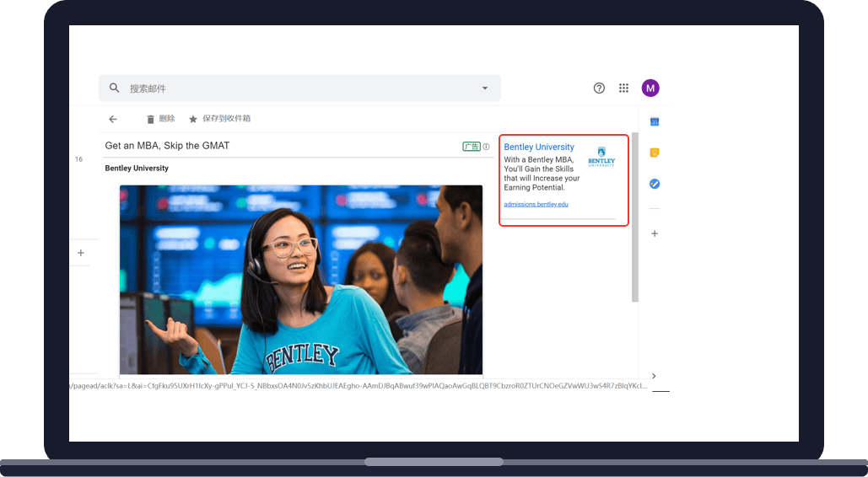Click the bold 'Bentley University' sender name
Screen dimensions: 868x477
[x=137, y=169]
